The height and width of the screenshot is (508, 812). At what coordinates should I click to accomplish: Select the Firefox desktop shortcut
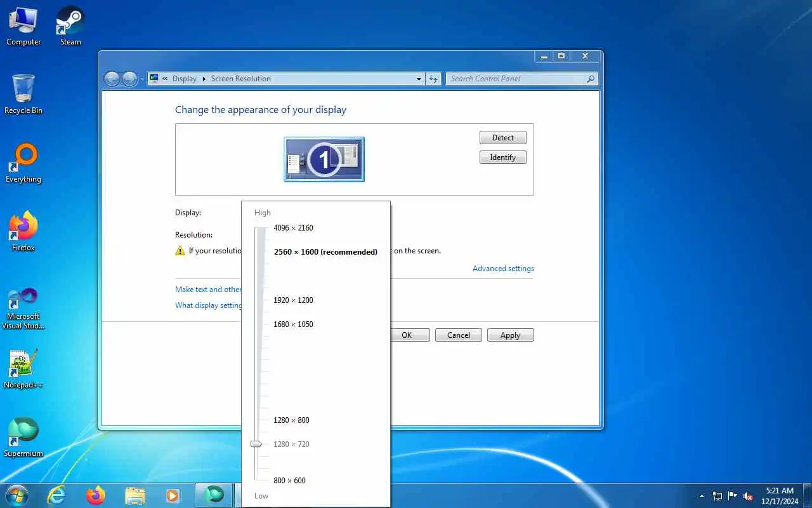[23, 232]
